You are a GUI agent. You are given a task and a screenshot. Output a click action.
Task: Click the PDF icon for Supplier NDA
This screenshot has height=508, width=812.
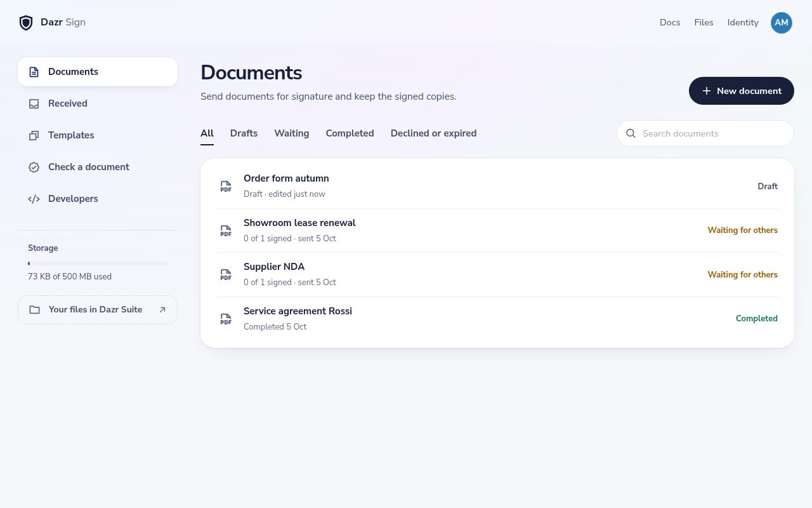[226, 274]
